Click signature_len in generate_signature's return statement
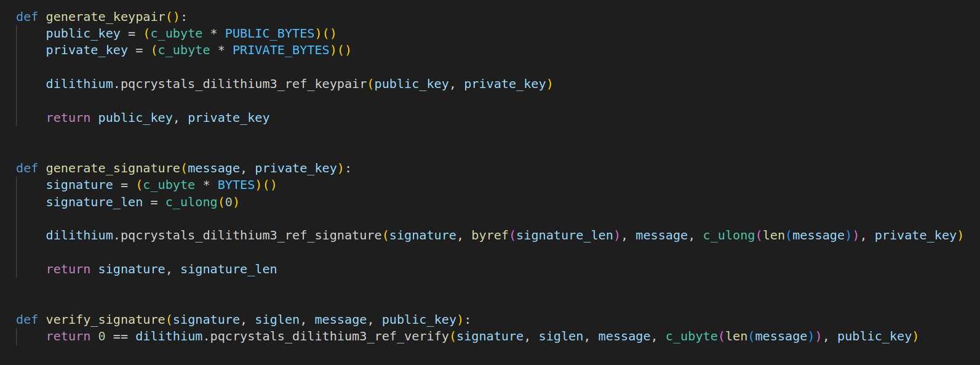980x365 pixels. click(229, 269)
